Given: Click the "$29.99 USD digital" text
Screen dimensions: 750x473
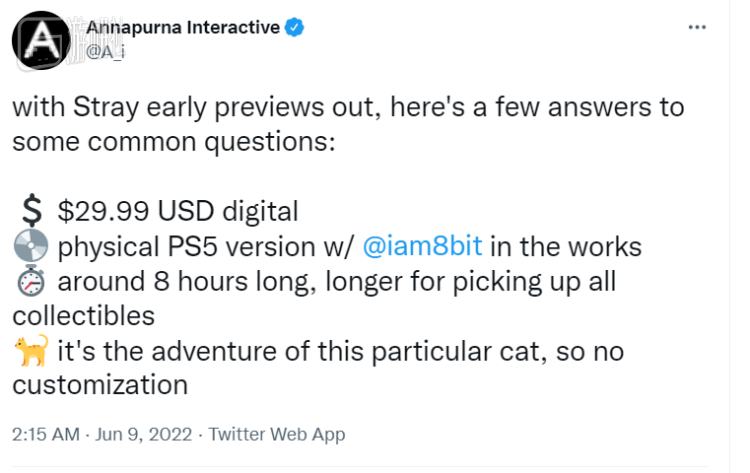Looking at the screenshot, I should (178, 211).
